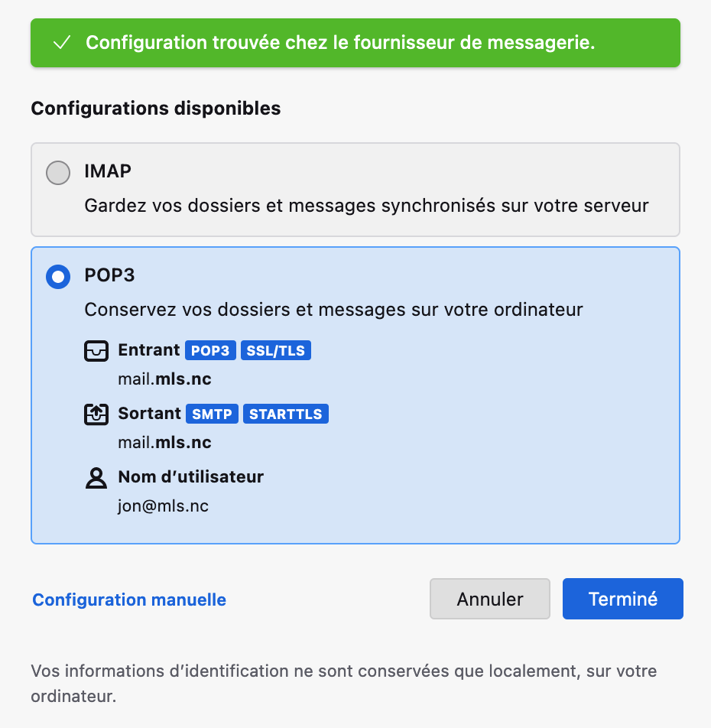This screenshot has width=711, height=728.
Task: Click the success checkmark icon
Action: pyautogui.click(x=62, y=43)
